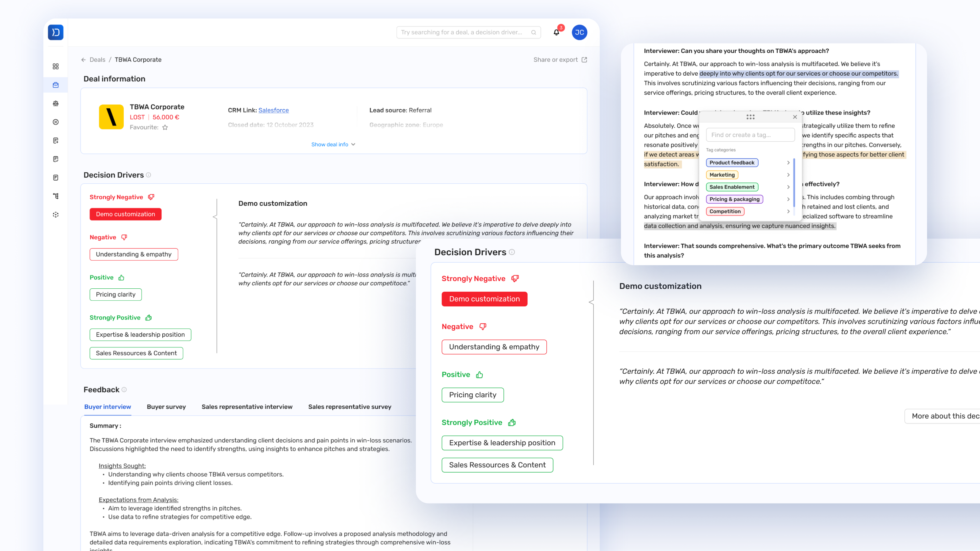Click the tag popup scrollbar
980x551 pixels.
[794, 182]
